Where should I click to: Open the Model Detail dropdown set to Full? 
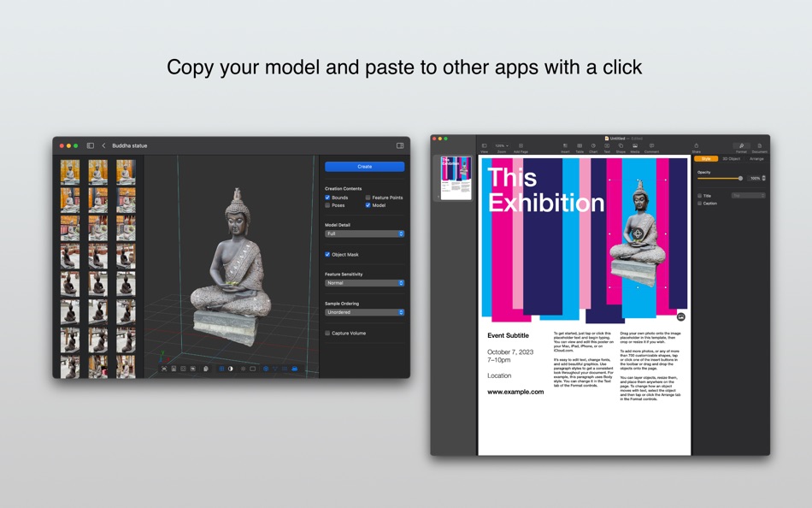tap(365, 233)
